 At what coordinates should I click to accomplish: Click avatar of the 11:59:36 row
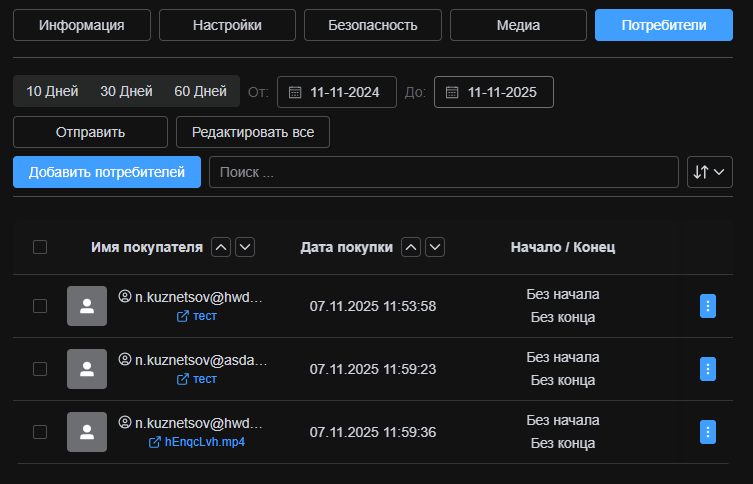(x=87, y=432)
